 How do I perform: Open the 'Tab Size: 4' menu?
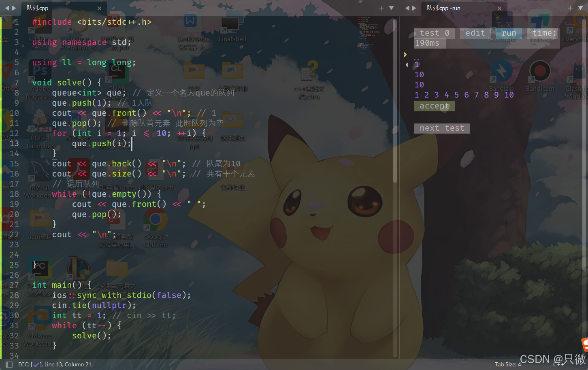point(508,365)
